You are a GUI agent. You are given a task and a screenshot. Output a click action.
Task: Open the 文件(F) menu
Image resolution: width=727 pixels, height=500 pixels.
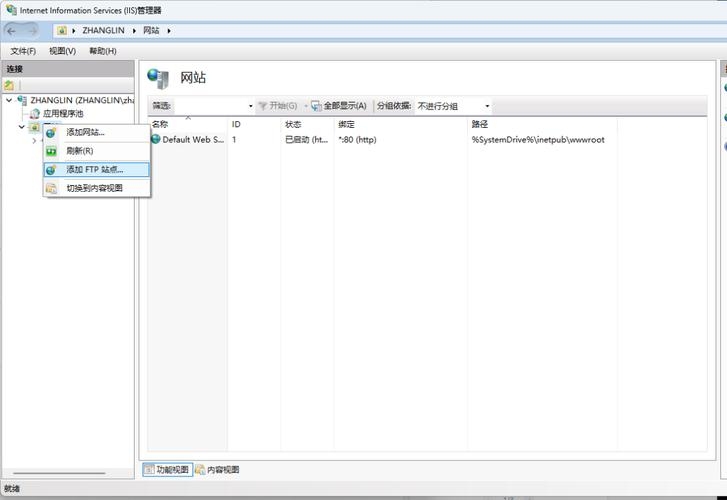[x=23, y=51]
